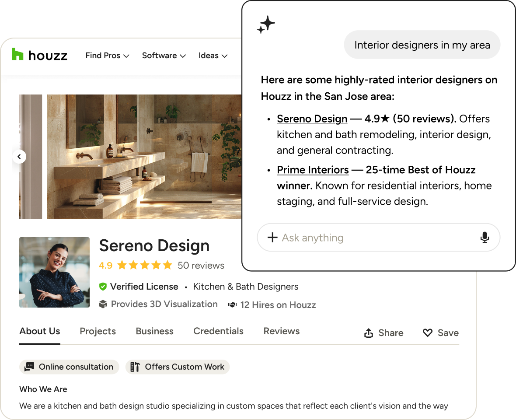Open the Find Pros dropdown menu

107,56
